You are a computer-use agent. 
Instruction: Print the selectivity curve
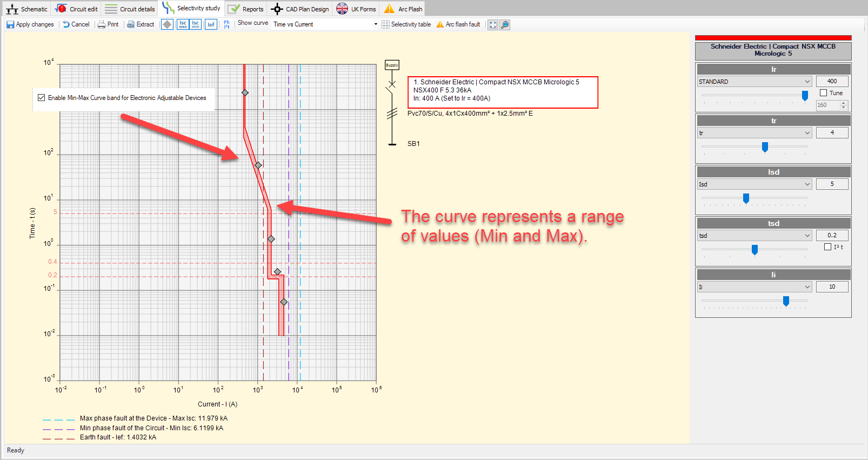(x=108, y=24)
